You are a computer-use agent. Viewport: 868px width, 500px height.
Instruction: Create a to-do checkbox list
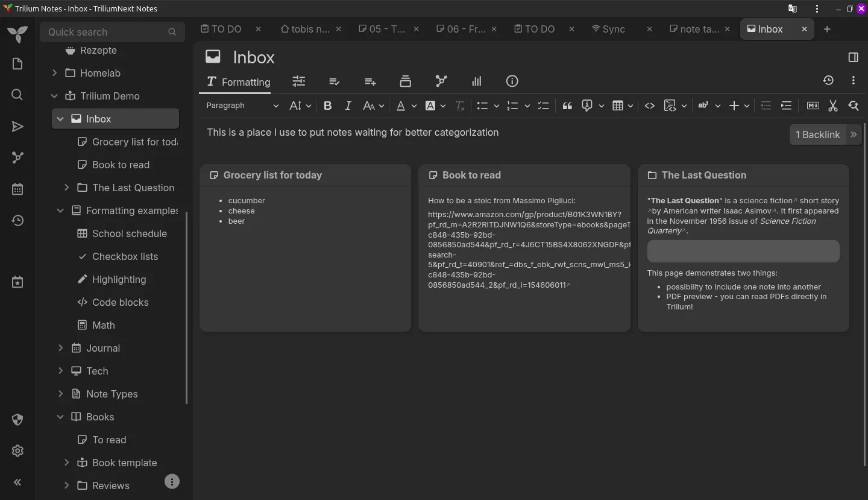(543, 106)
